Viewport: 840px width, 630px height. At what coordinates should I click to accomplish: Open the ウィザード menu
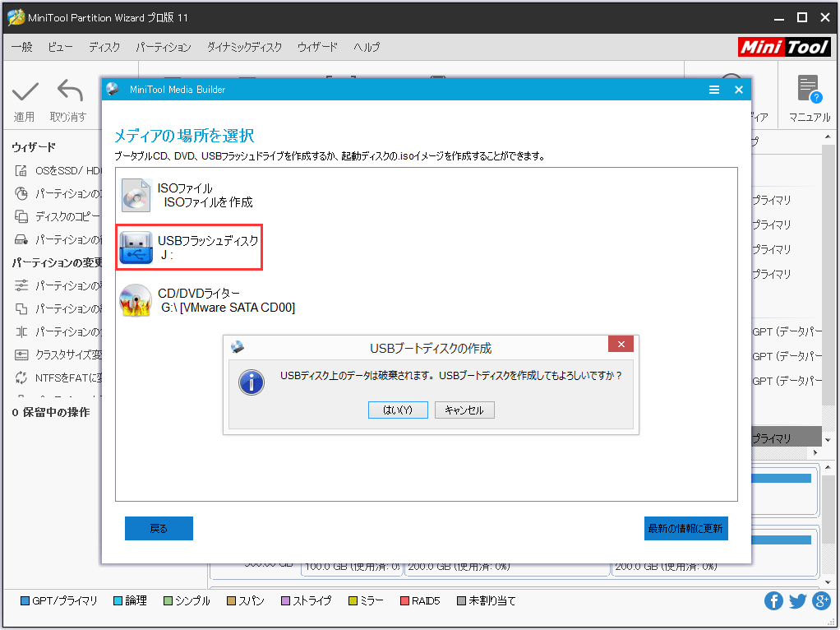point(318,47)
